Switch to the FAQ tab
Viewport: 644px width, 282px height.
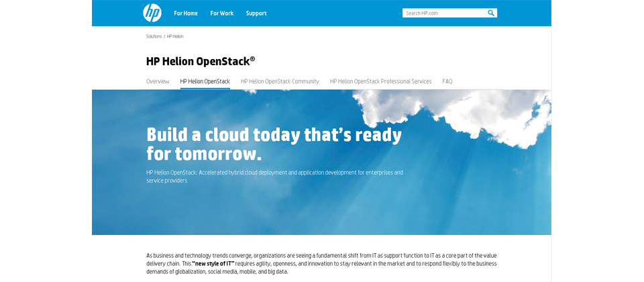tap(447, 81)
